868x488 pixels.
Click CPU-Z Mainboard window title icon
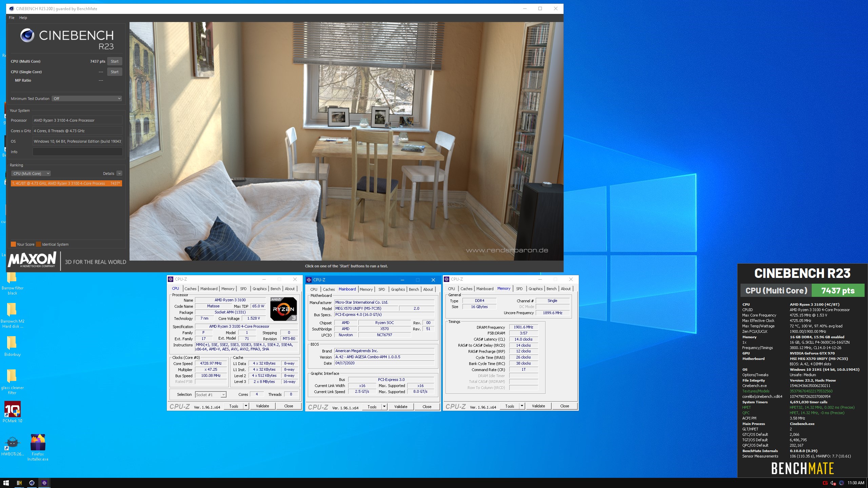(x=309, y=280)
